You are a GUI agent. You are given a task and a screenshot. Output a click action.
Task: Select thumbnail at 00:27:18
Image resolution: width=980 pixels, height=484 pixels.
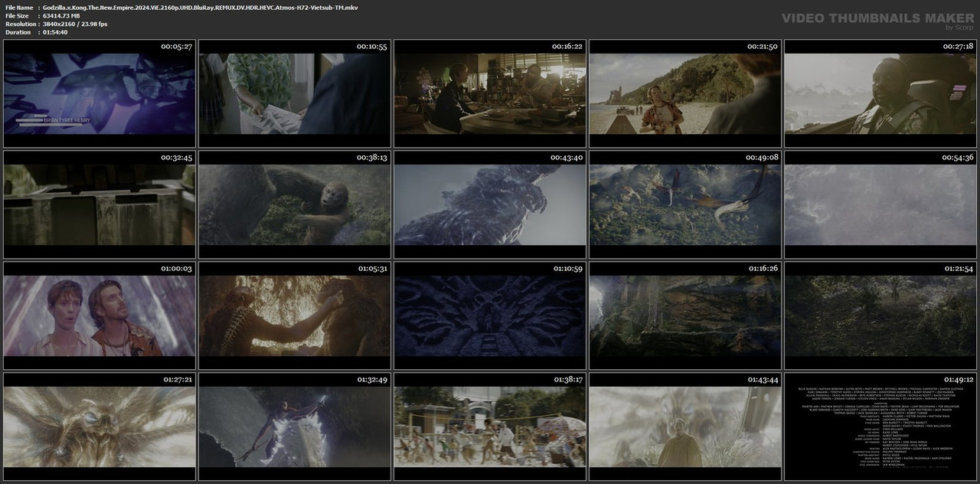click(880, 93)
